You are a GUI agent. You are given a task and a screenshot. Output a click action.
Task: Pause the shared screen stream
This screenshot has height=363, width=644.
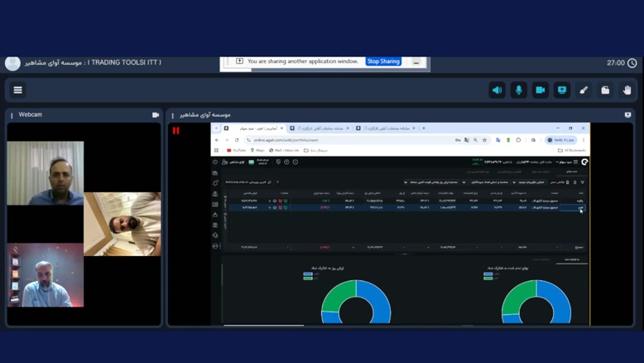click(x=175, y=130)
